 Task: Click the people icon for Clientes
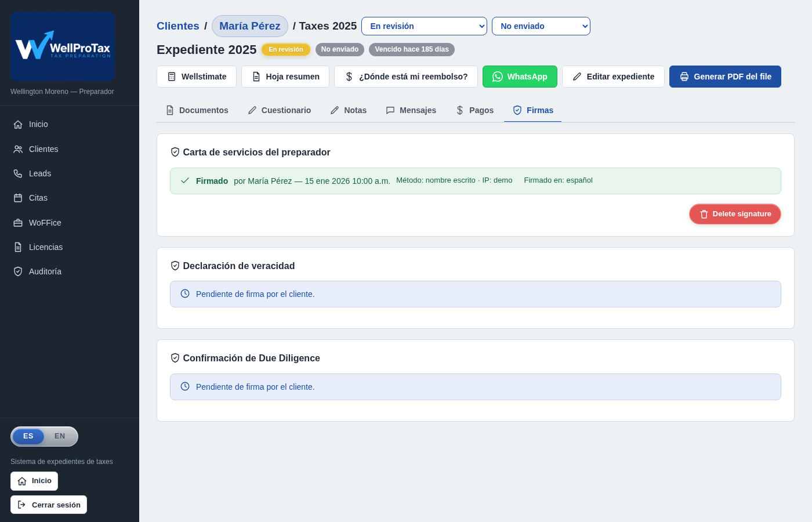click(18, 149)
